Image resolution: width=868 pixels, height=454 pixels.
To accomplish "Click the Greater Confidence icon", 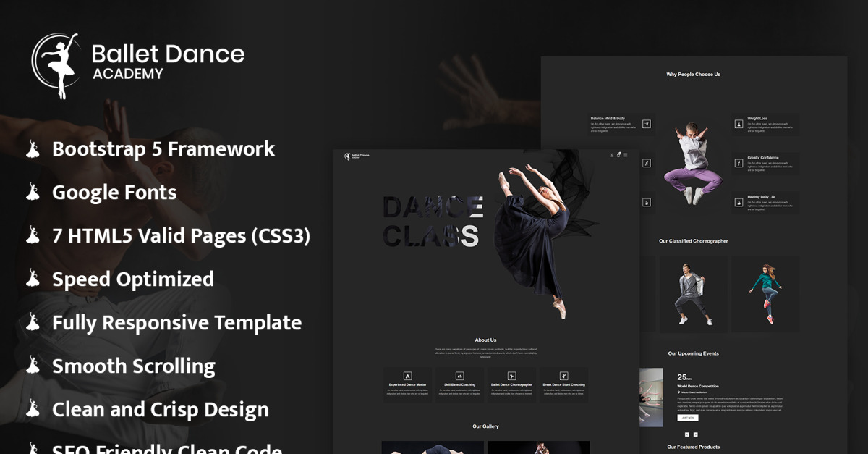I will pos(739,163).
